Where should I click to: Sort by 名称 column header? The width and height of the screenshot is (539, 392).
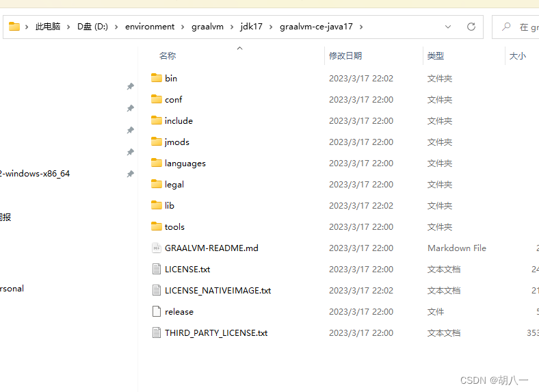point(168,55)
